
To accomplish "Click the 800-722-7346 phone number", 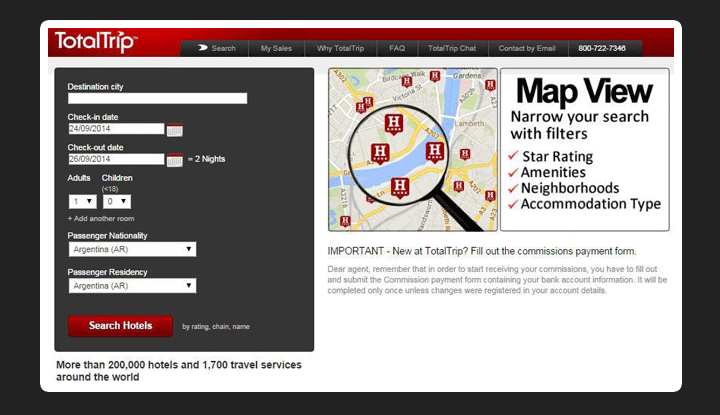I will (x=602, y=48).
